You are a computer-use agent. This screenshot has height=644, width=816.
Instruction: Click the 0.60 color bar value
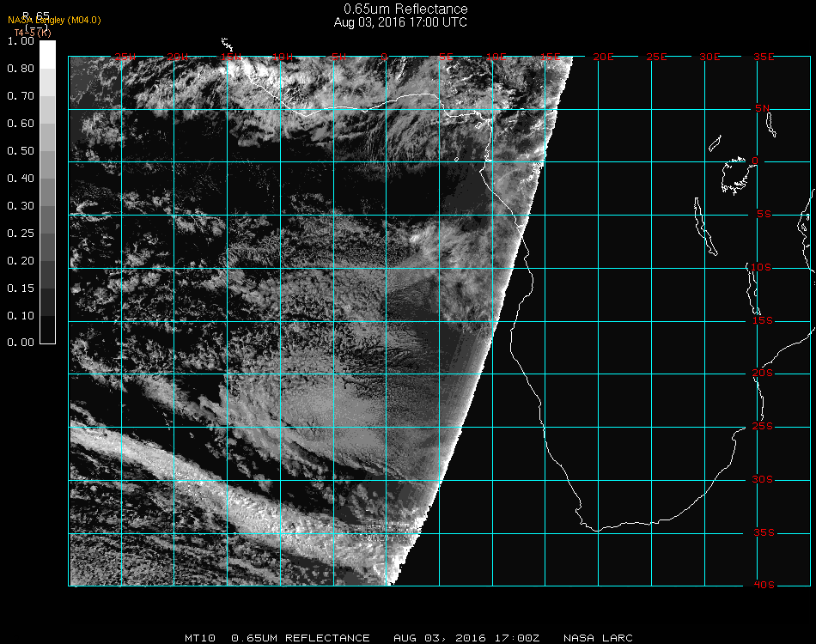point(21,124)
